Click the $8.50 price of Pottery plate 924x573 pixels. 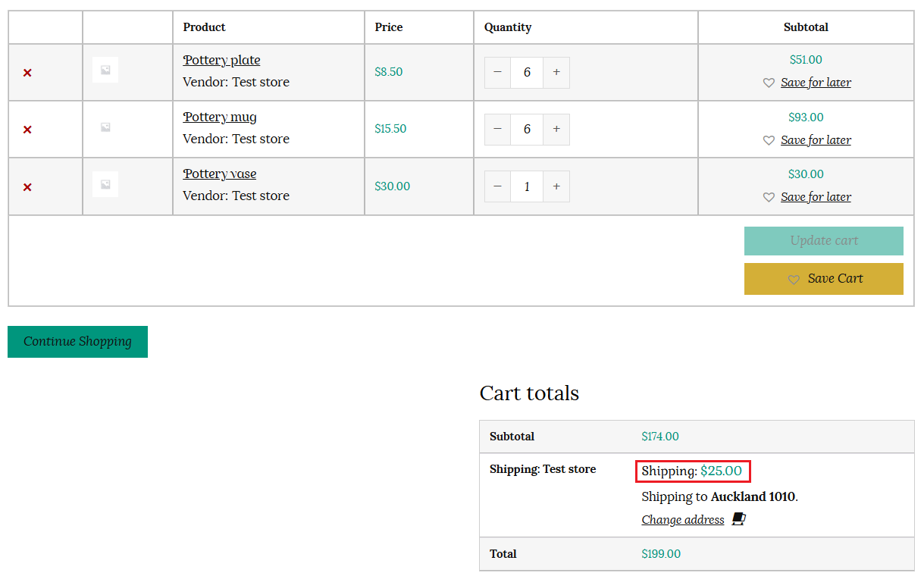click(389, 72)
